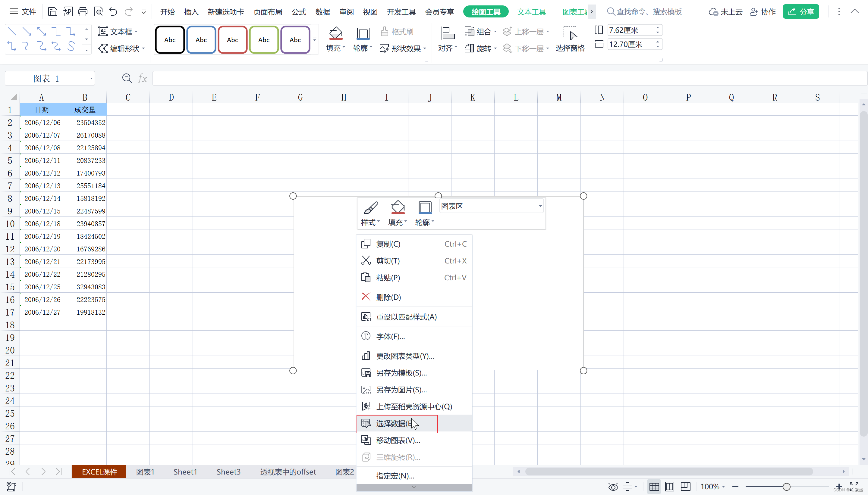Expand the zoom 100% dropdown
Screen dimensions: 868x495
click(723, 487)
